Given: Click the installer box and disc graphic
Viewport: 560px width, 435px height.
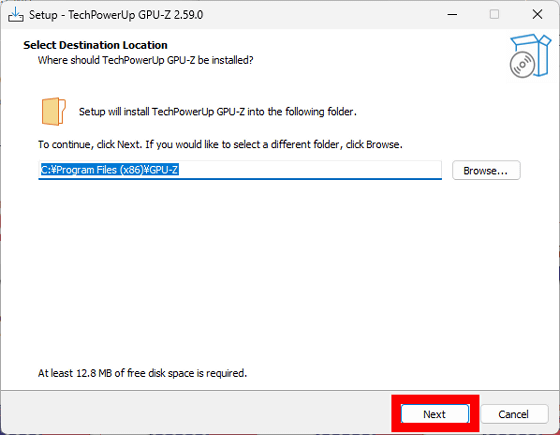Looking at the screenshot, I should pyautogui.click(x=530, y=56).
